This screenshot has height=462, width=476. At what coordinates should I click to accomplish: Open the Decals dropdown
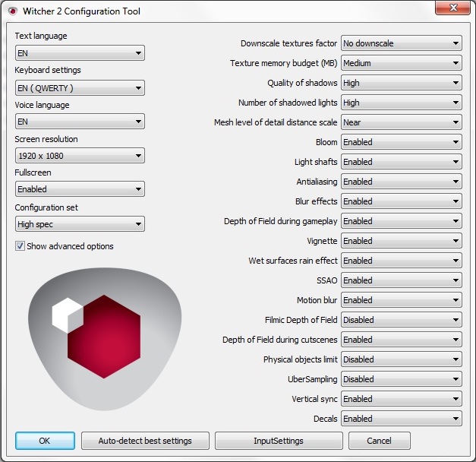pyautogui.click(x=402, y=419)
